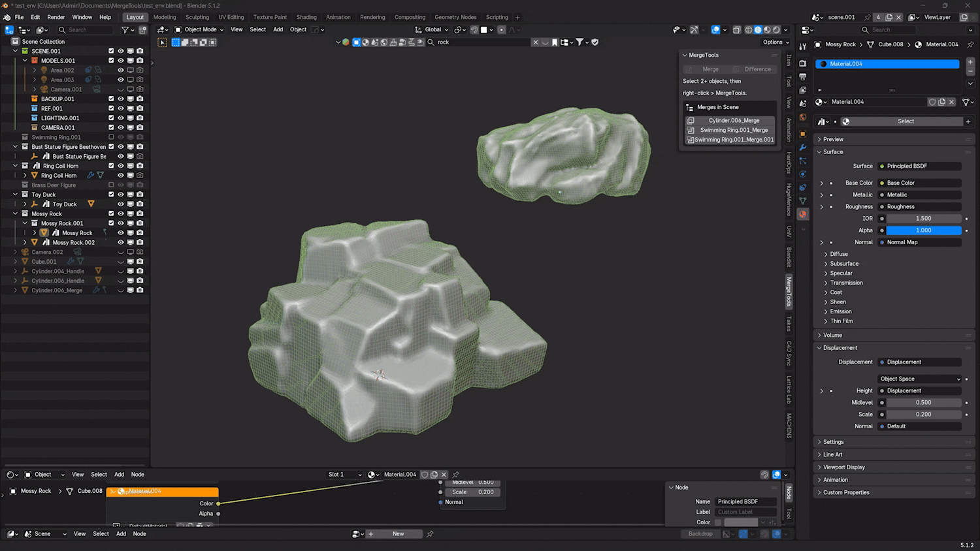
Task: Expand the Preview panel
Action: click(833, 139)
